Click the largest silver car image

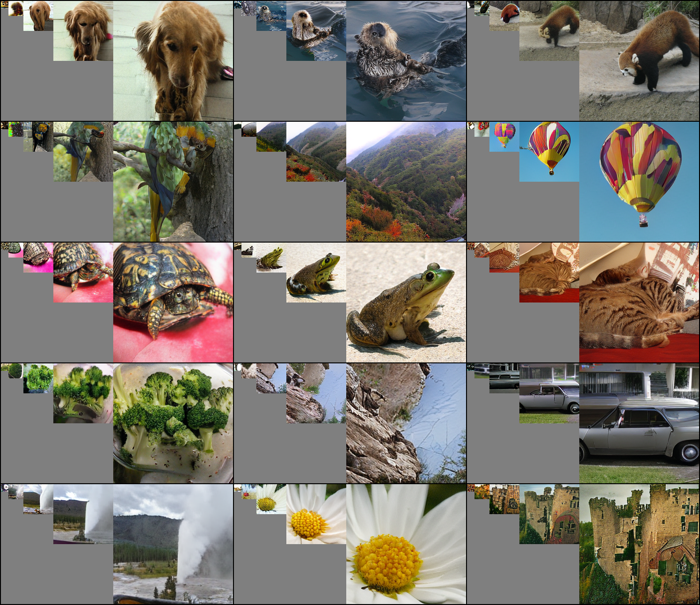click(639, 423)
